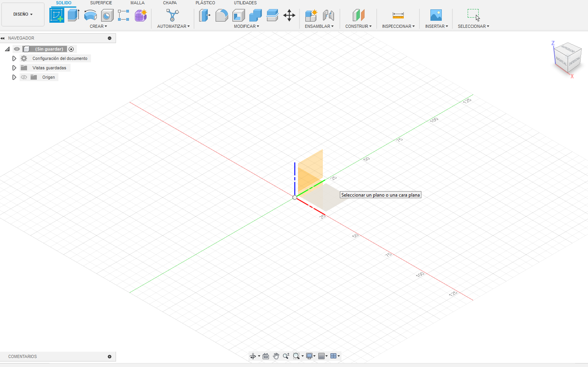Toggle visibility of (Sin guardar) component

[x=17, y=49]
